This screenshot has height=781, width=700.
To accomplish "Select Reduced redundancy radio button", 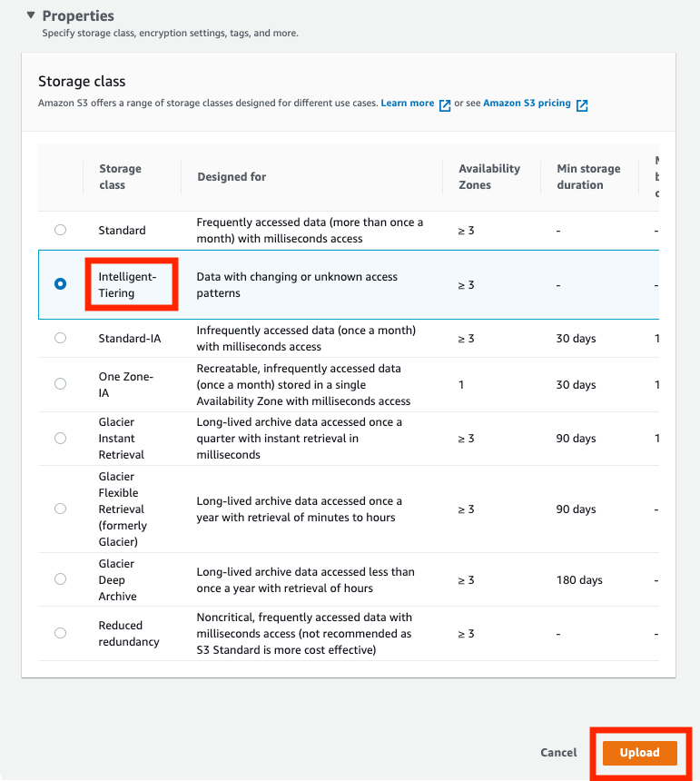I will pyautogui.click(x=60, y=633).
